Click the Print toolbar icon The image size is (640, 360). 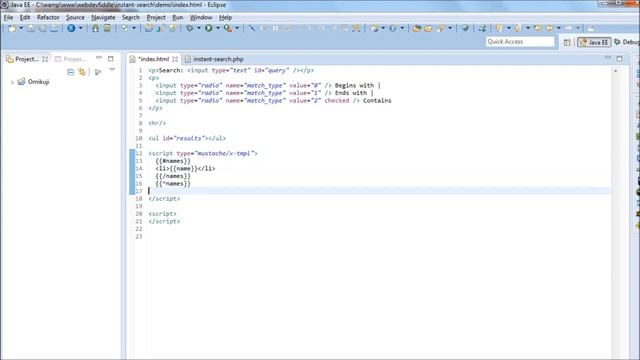pyautogui.click(x=53, y=28)
